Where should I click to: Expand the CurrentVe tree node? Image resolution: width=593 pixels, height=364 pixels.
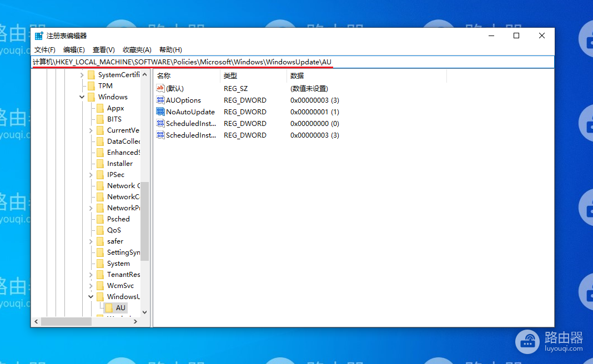(91, 130)
